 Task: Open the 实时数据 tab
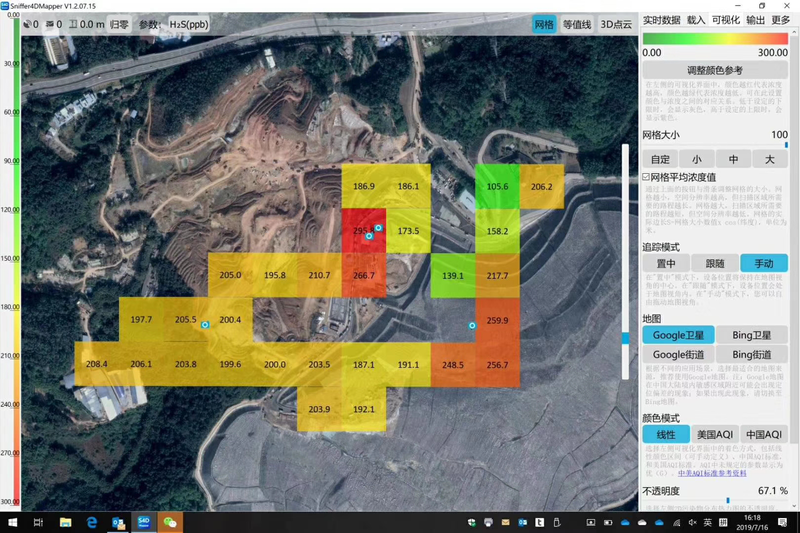coord(661,20)
